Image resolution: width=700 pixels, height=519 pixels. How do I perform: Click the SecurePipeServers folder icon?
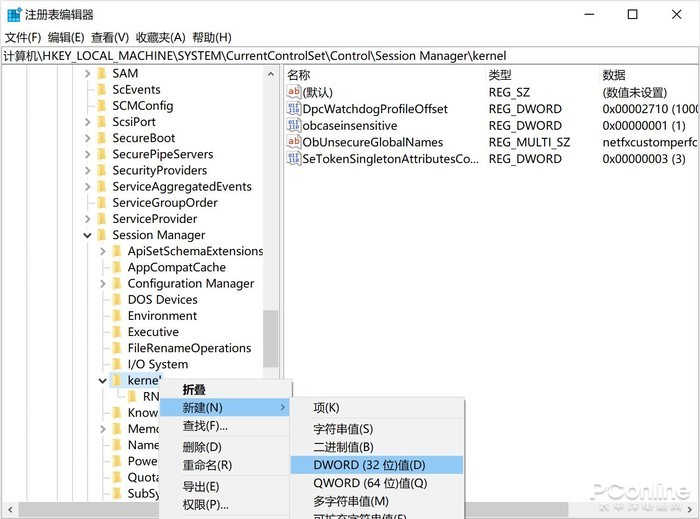click(x=102, y=154)
